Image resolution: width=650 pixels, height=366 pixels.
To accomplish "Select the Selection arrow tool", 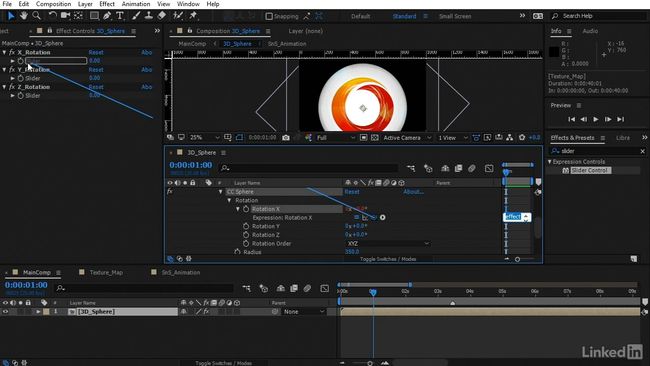I will pos(11,16).
